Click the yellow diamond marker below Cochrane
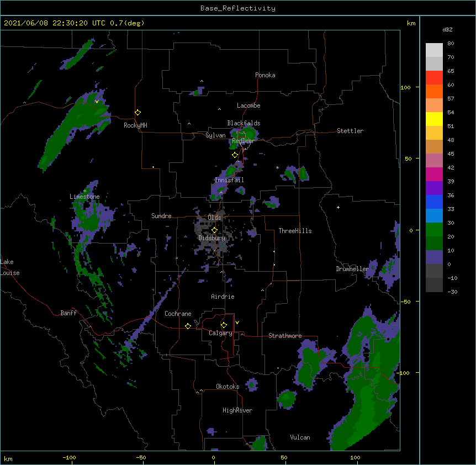The image size is (476, 465). coord(188,326)
